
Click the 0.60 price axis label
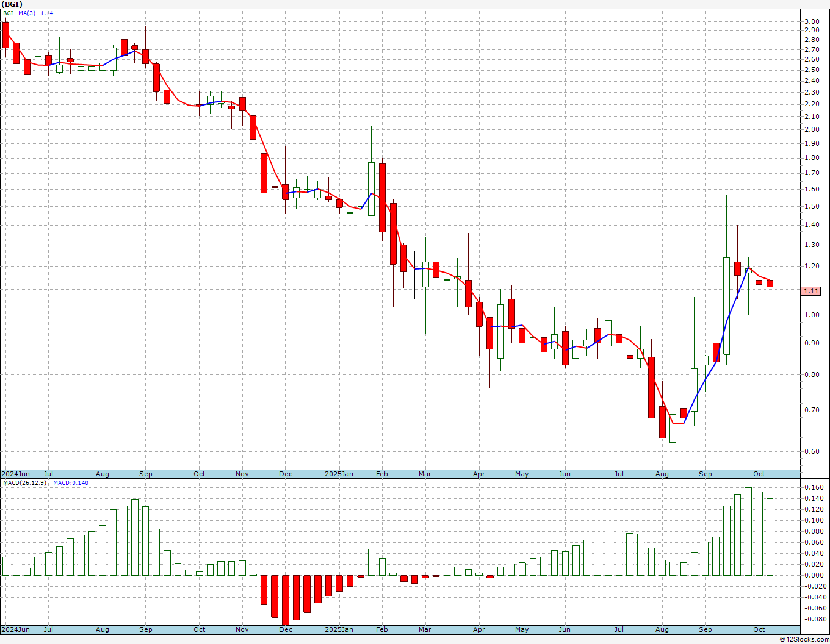812,452
